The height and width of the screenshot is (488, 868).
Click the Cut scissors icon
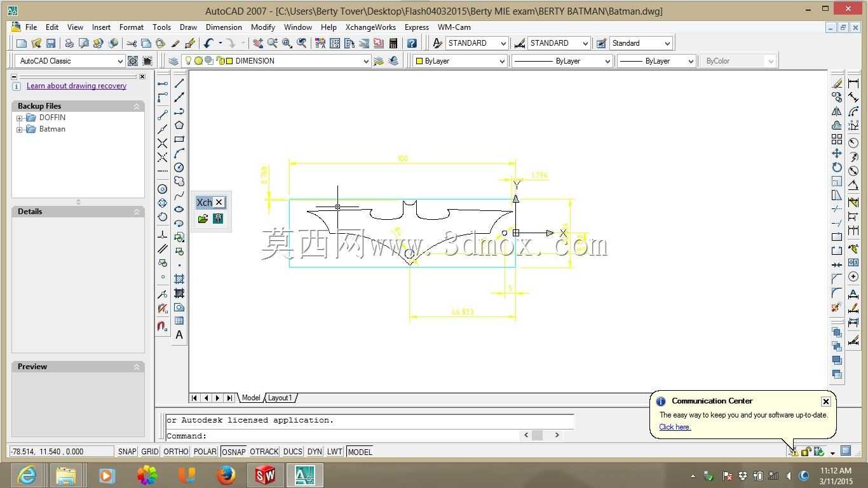132,43
